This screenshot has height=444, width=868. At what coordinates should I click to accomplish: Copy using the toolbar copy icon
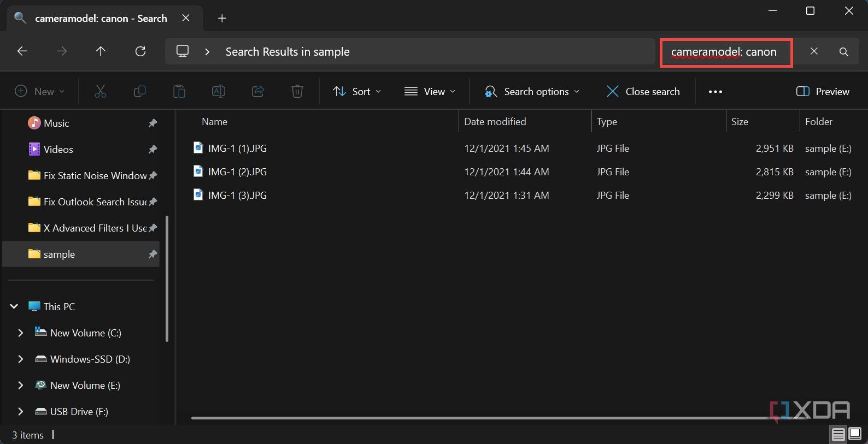point(140,91)
